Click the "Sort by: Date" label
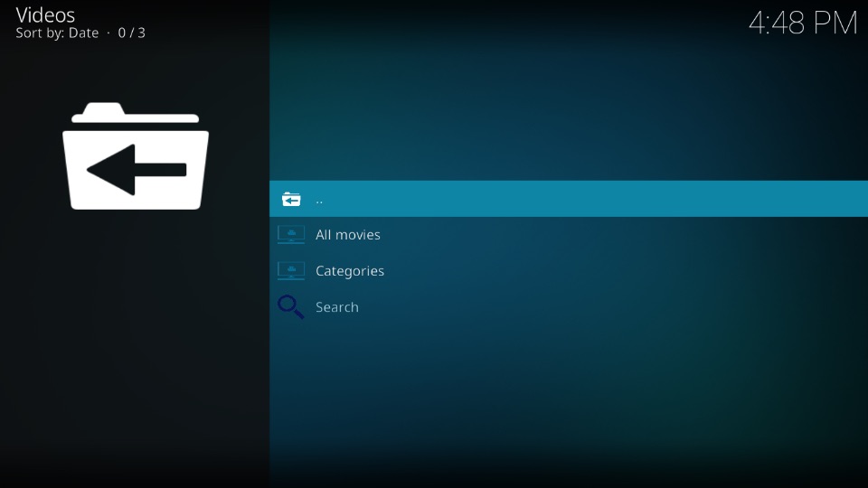 [57, 33]
